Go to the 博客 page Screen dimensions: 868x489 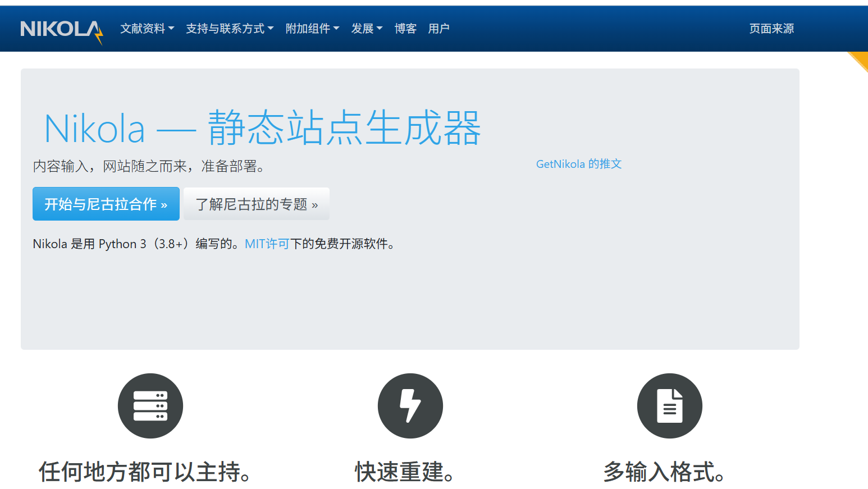point(405,29)
